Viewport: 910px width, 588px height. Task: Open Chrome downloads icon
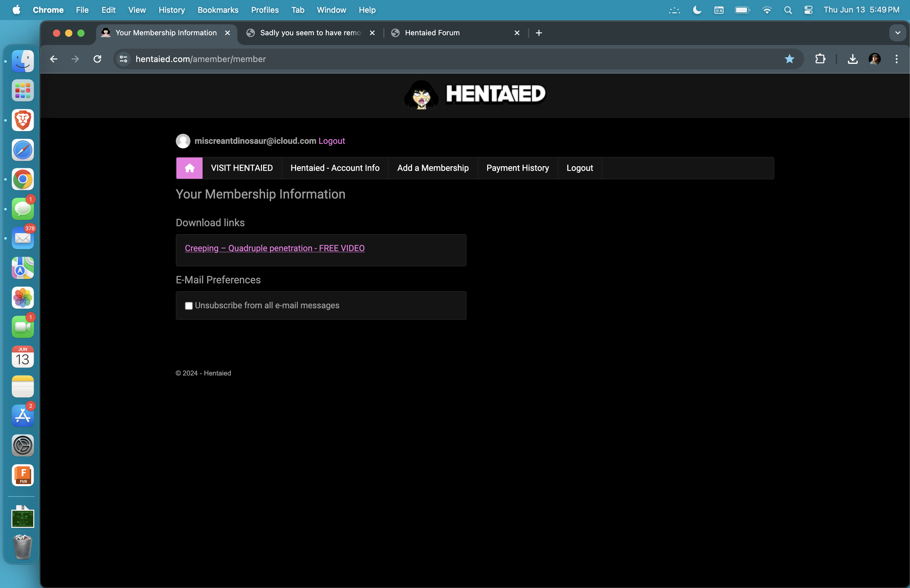point(852,59)
